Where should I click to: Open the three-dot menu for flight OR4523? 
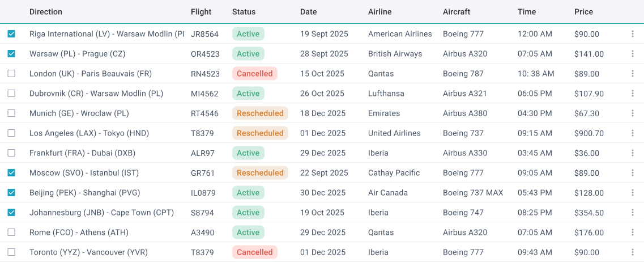[x=633, y=54]
